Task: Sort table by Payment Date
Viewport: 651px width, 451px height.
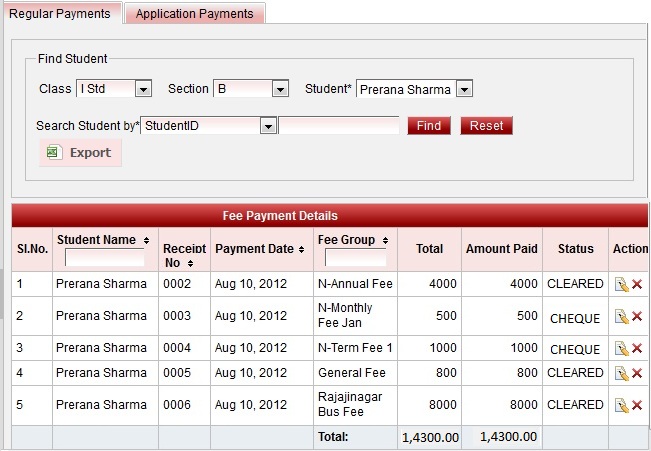Action: point(258,249)
